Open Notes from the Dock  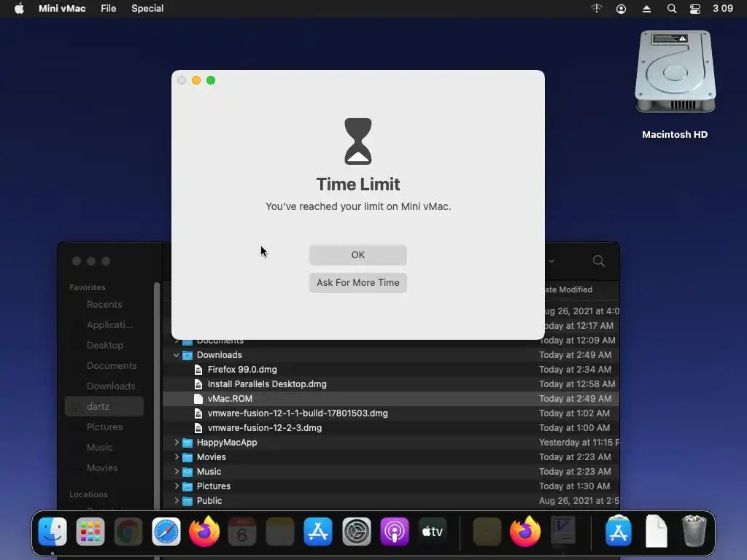click(280, 531)
